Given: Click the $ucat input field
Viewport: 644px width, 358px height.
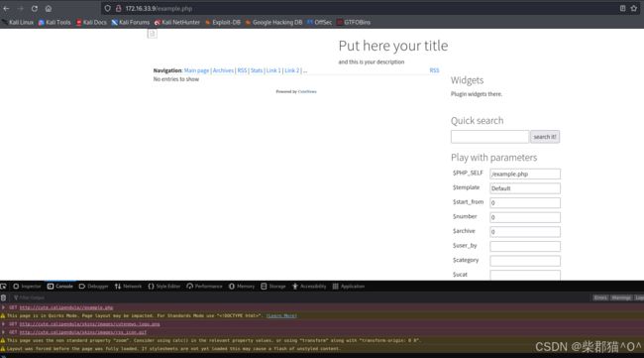Looking at the screenshot, I should (x=525, y=275).
